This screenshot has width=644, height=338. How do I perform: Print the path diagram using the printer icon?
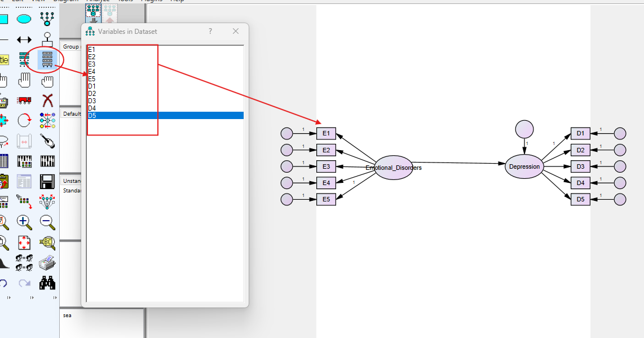pos(47,262)
